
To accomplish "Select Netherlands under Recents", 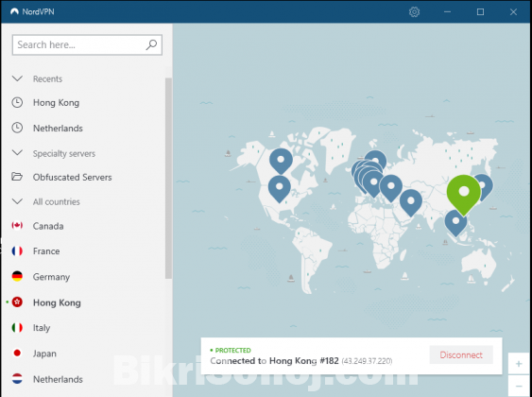I will click(58, 129).
